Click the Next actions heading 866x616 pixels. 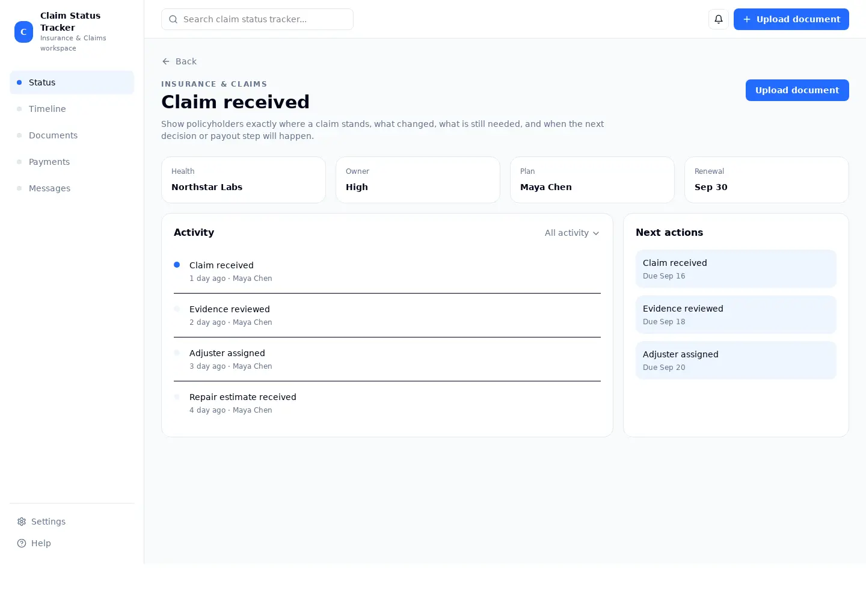pyautogui.click(x=669, y=232)
